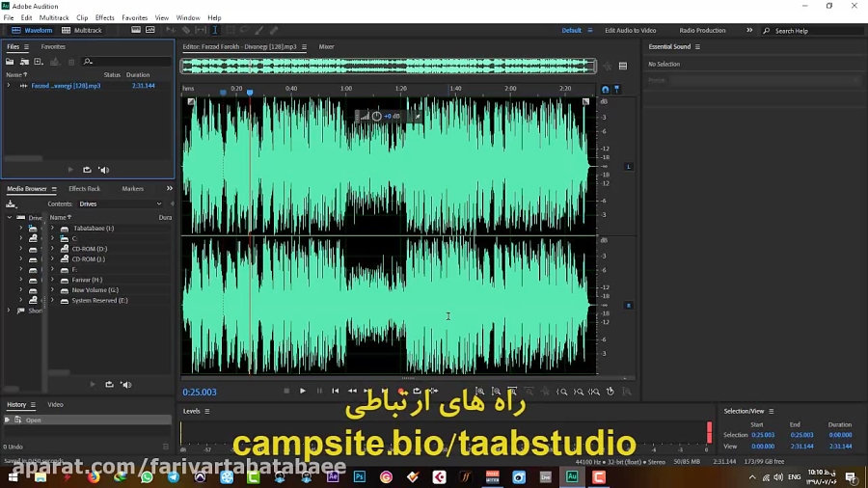The width and height of the screenshot is (868, 488).
Task: Open the Multitrack menu
Action: [54, 17]
